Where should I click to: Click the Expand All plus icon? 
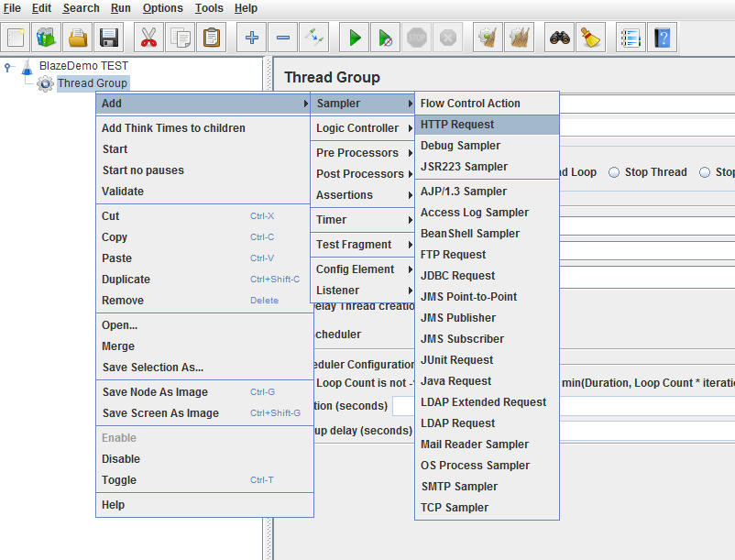(x=252, y=38)
